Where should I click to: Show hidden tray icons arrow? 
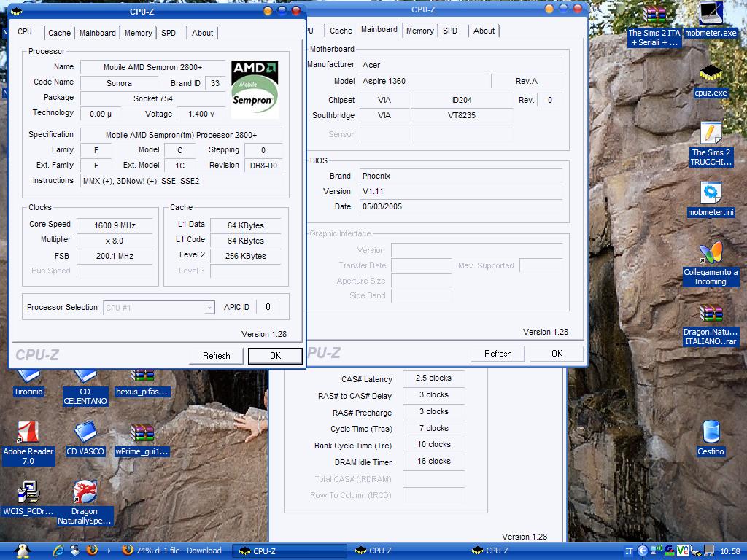(x=642, y=551)
